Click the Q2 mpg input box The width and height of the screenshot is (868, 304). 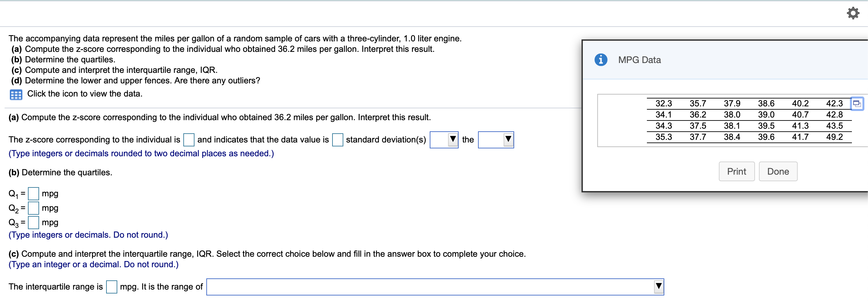click(33, 208)
